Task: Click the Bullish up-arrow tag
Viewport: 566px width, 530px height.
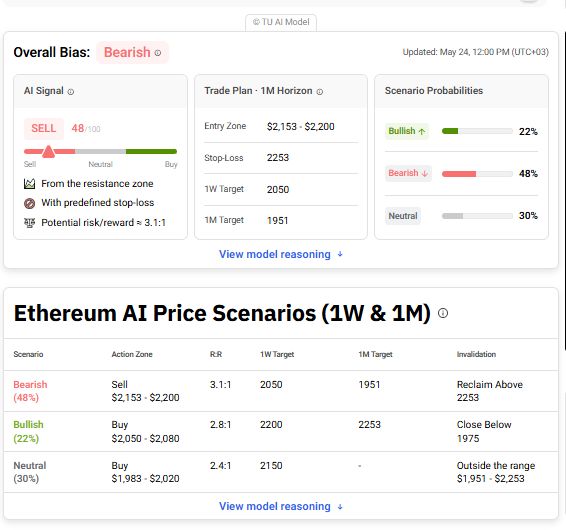Action: tap(407, 131)
